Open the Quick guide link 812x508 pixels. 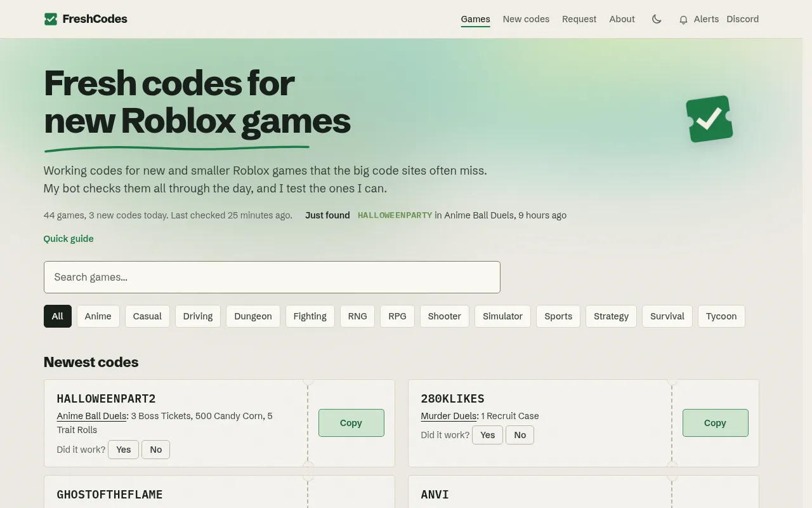coord(69,239)
